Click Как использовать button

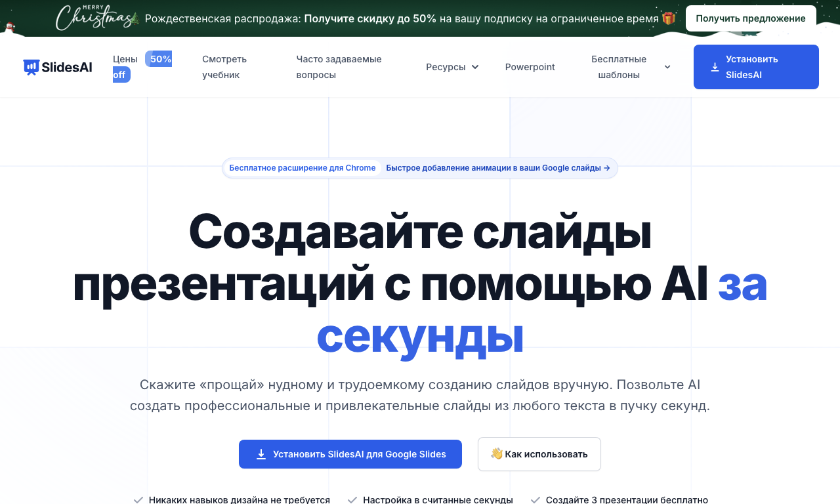[x=539, y=454]
